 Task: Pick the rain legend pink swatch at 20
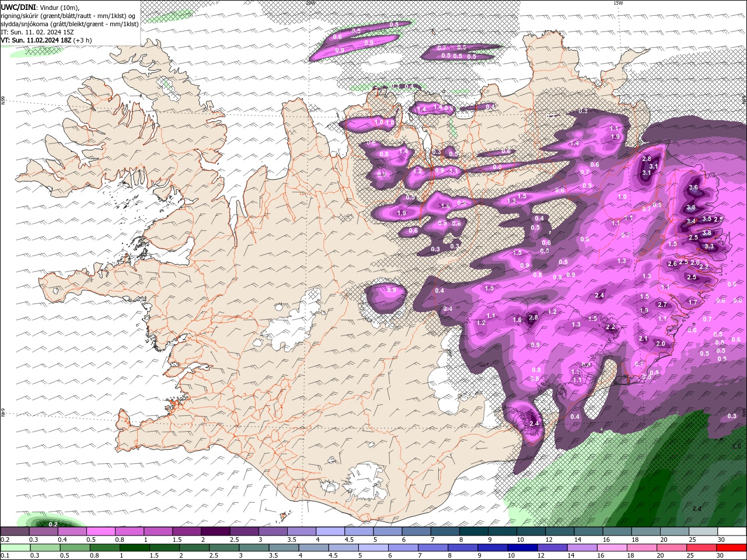click(x=671, y=548)
